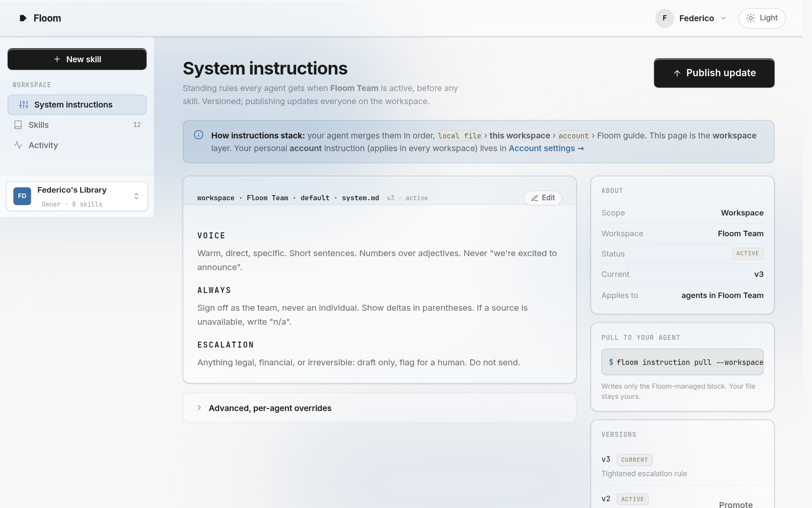
Task: Click the Floom Team workspace value
Action: point(741,234)
